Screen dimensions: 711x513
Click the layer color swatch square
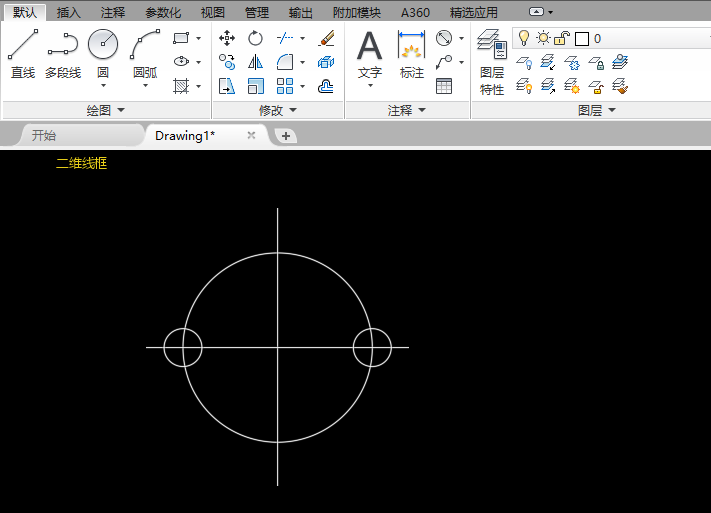(582, 38)
